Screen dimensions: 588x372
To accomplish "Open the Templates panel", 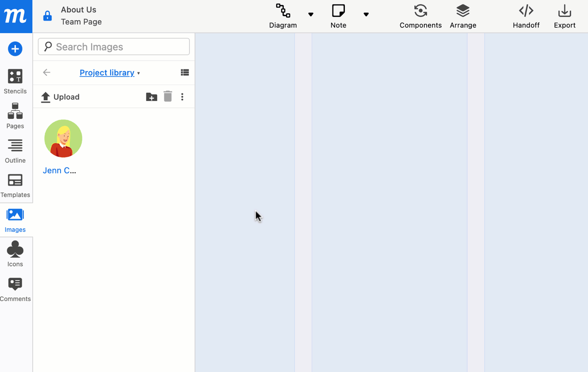I will [x=15, y=184].
